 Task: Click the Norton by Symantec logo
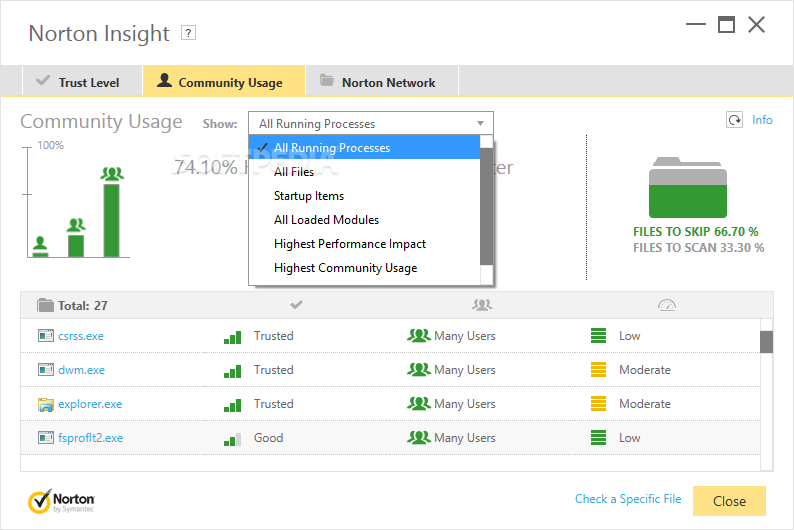tap(61, 501)
